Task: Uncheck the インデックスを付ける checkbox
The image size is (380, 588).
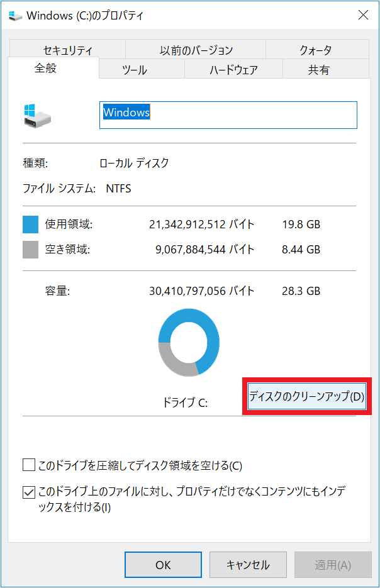Action: (28, 492)
